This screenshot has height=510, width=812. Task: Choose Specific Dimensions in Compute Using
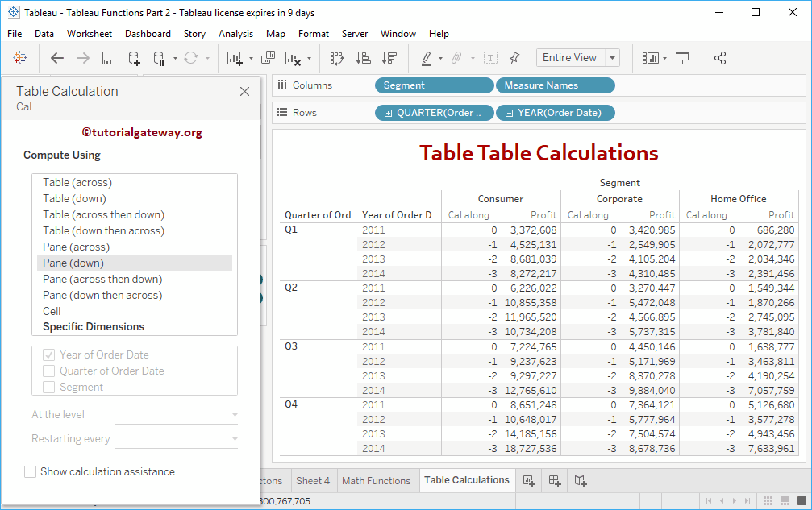tap(94, 327)
